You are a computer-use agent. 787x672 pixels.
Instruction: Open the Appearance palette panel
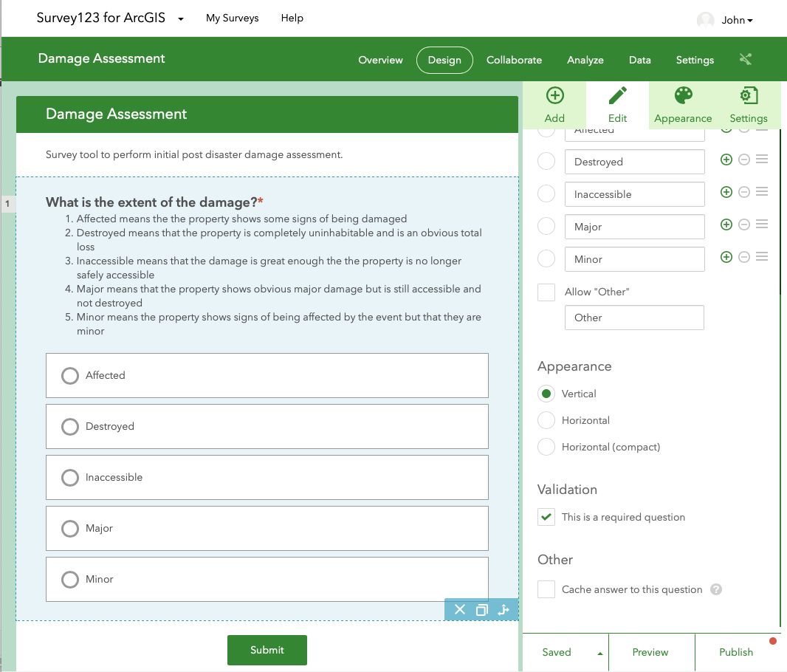coord(683,105)
